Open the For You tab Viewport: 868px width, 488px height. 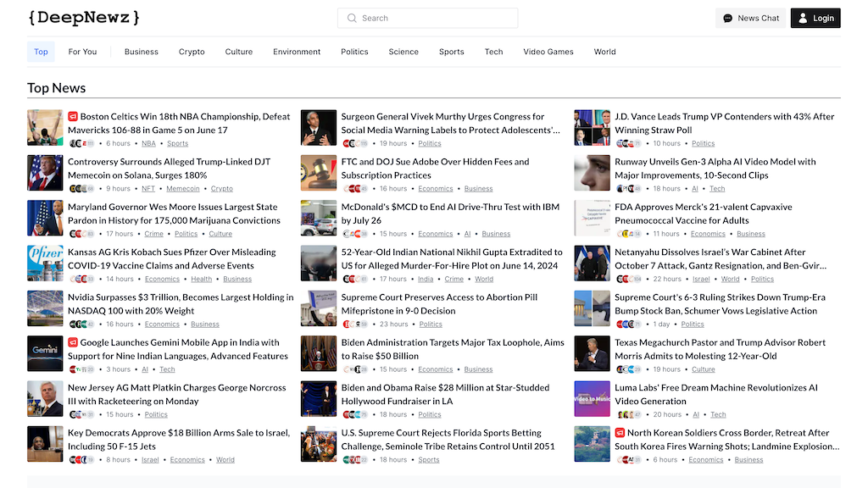(82, 52)
